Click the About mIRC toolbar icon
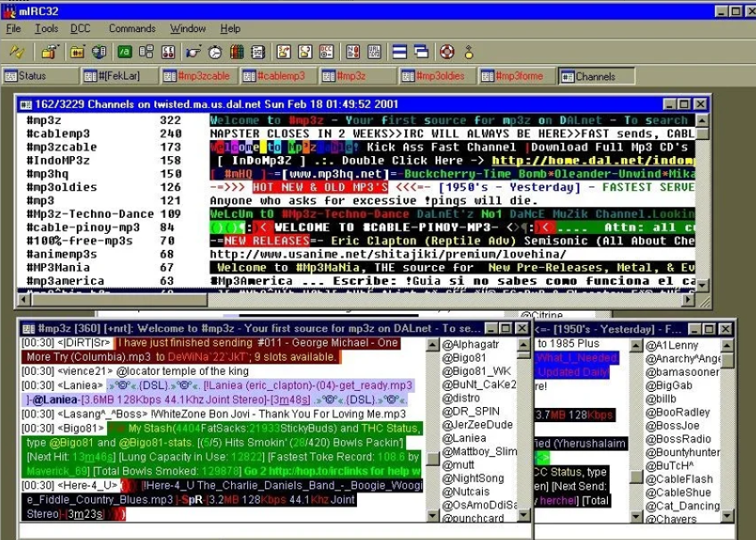Screen dimensions: 756x540 (x=469, y=51)
